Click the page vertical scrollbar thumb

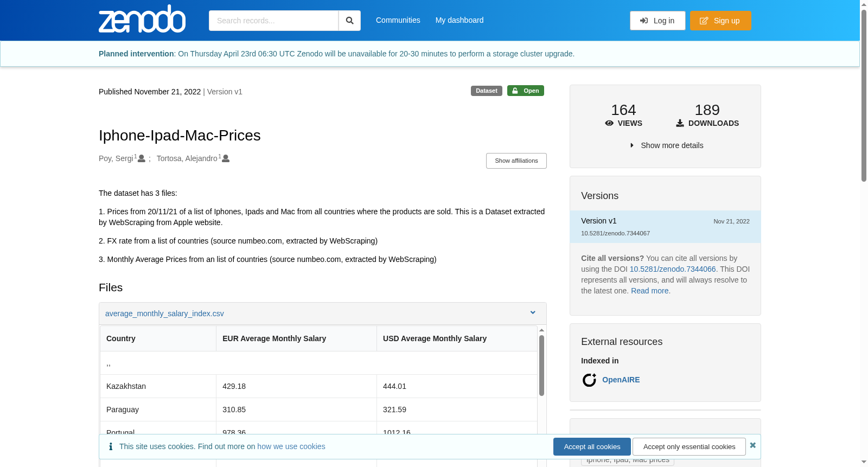864,95
